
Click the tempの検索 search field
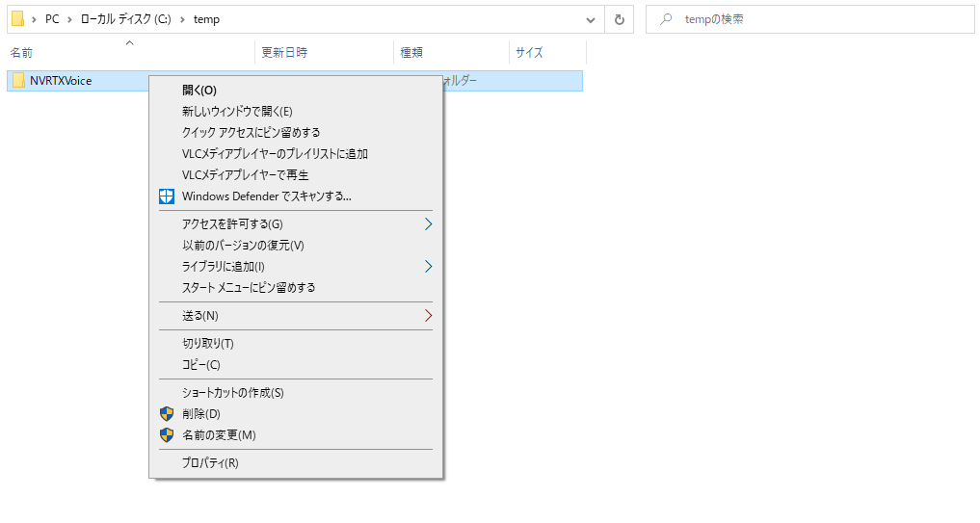(819, 19)
